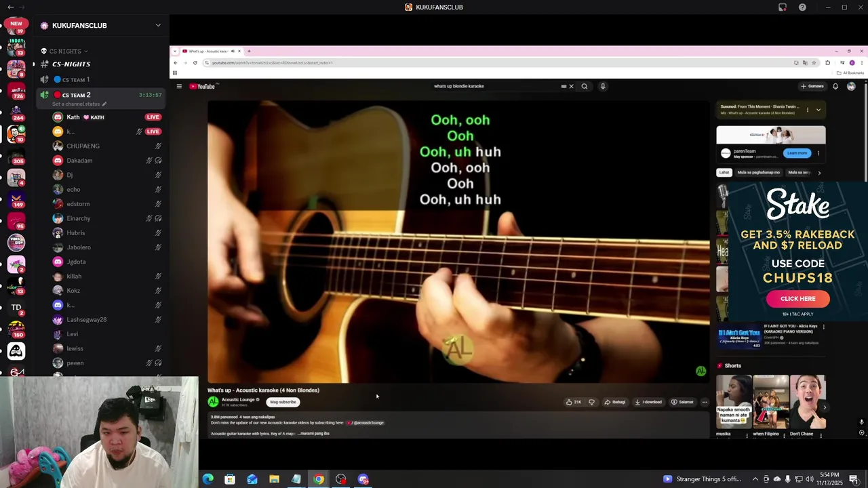Dislike the What's up karaoke video
The image size is (868, 488).
tap(591, 402)
